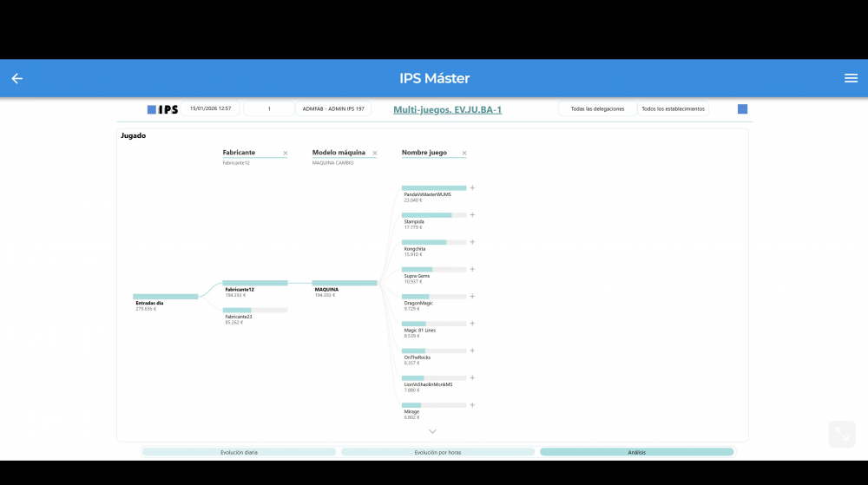
Task: Remove the Modelo máquina column with its X
Action: click(375, 154)
